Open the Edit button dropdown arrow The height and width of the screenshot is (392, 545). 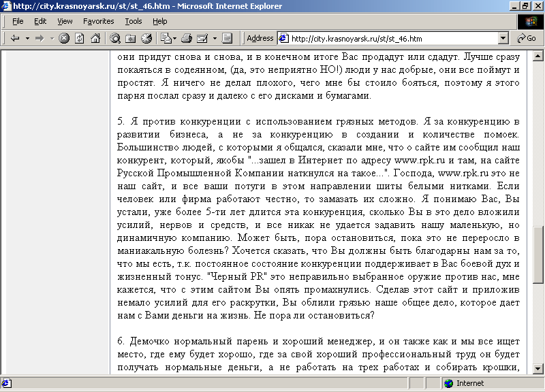[x=214, y=38]
